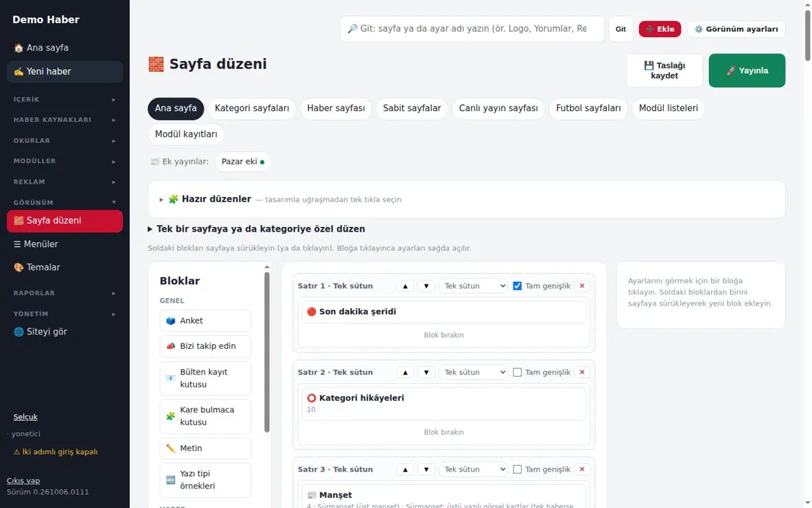Delete Satır 1 with the red X
This screenshot has height=508, width=812.
pos(582,286)
